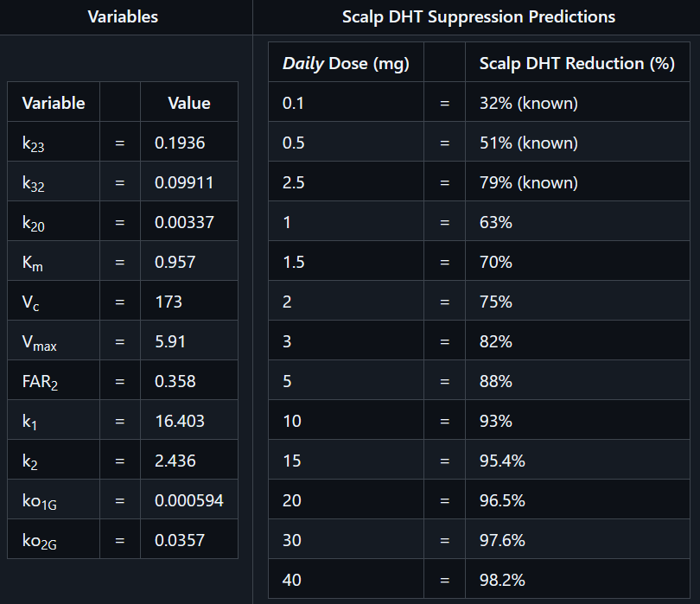The image size is (700, 604).
Task: Select the 32% (known) reduction cell
Action: (x=528, y=104)
